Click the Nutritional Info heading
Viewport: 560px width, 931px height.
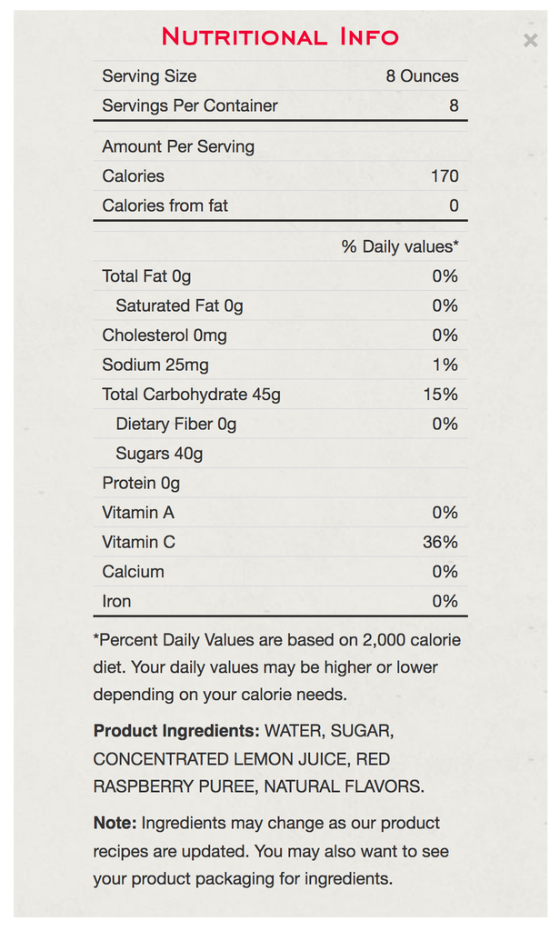280,36
